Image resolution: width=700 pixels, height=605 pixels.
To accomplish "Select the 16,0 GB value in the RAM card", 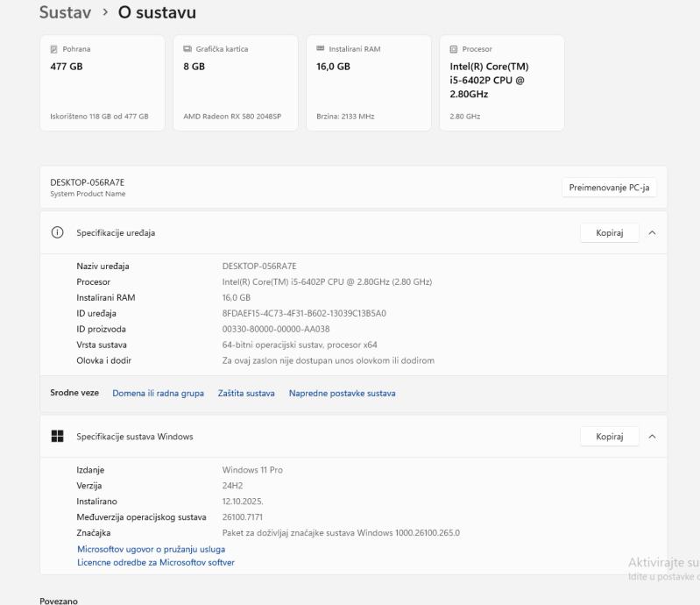I will pyautogui.click(x=333, y=67).
